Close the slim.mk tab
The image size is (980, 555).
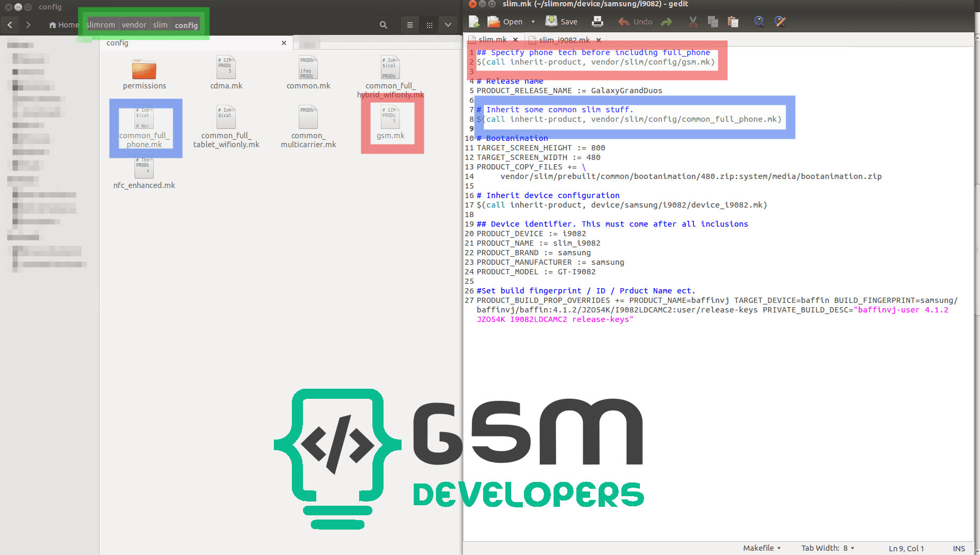coord(515,40)
